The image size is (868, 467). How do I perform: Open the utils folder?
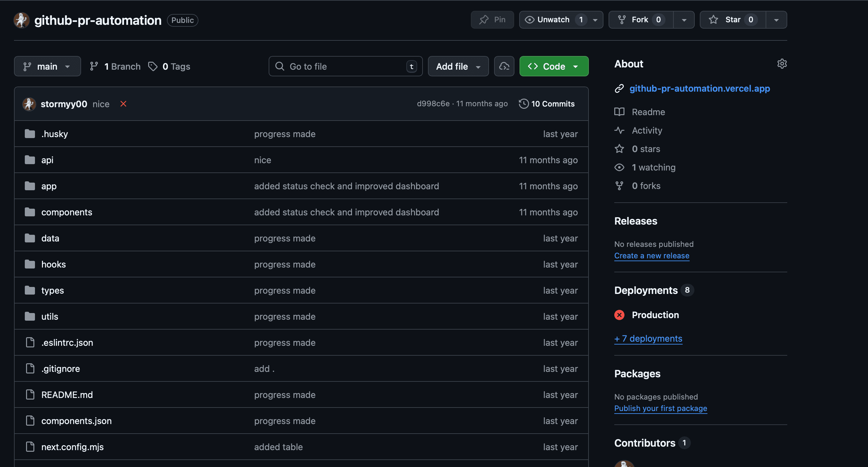pos(50,316)
